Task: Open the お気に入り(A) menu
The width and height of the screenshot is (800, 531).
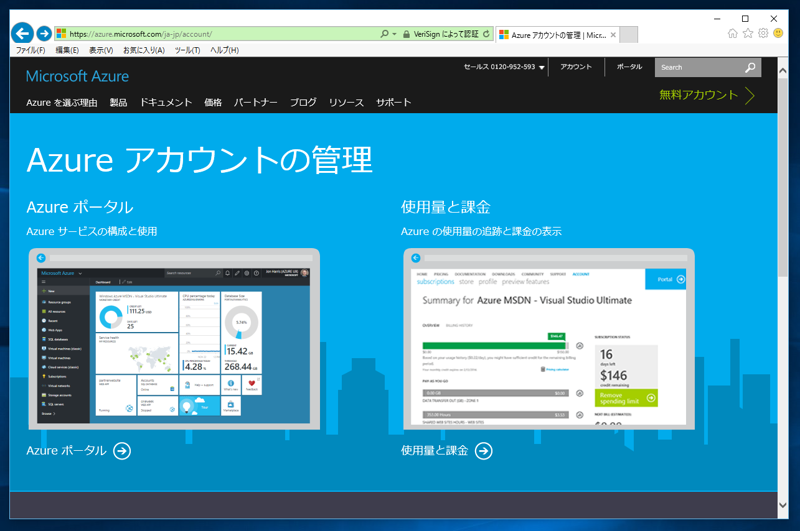Action: 144,50
